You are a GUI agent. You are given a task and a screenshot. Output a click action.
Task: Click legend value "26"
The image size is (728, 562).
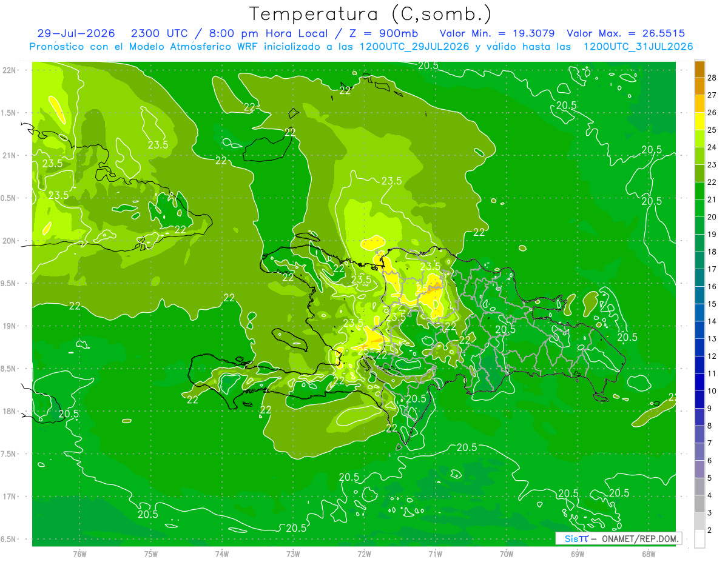click(x=712, y=112)
